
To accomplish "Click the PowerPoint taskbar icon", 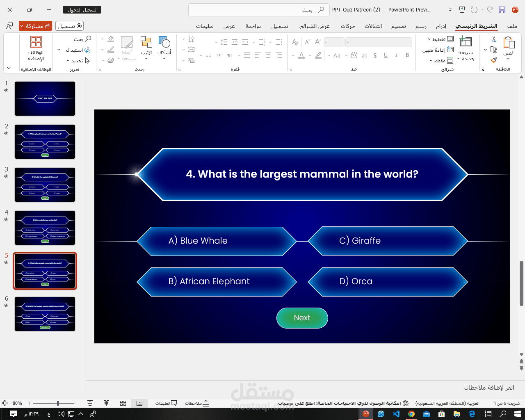I will [365, 414].
